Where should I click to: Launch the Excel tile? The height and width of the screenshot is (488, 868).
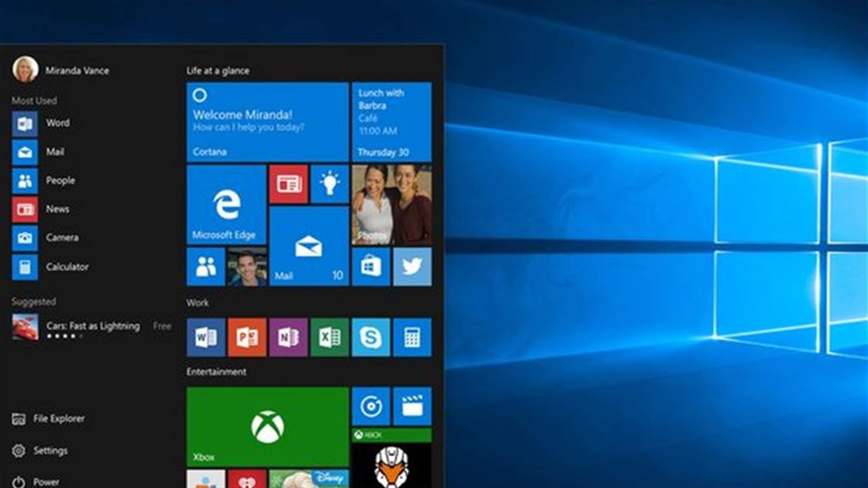point(330,337)
